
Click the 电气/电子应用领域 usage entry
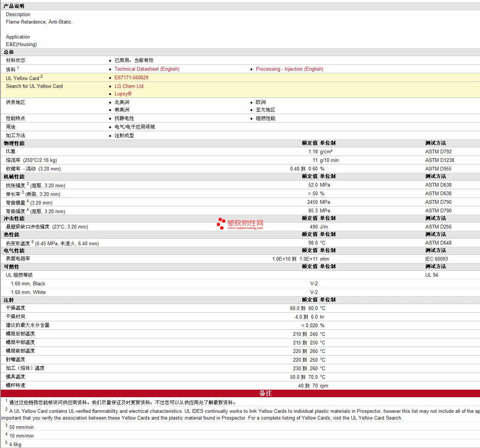click(x=135, y=127)
